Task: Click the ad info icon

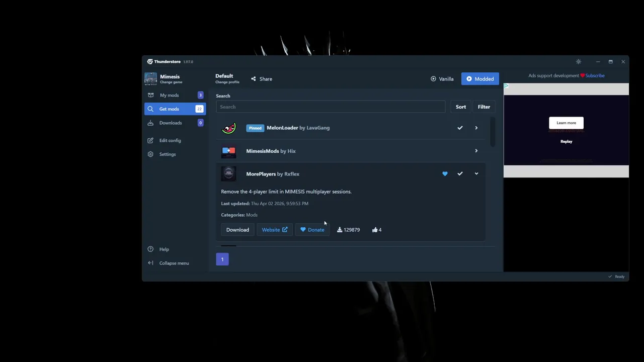Action: tap(506, 86)
